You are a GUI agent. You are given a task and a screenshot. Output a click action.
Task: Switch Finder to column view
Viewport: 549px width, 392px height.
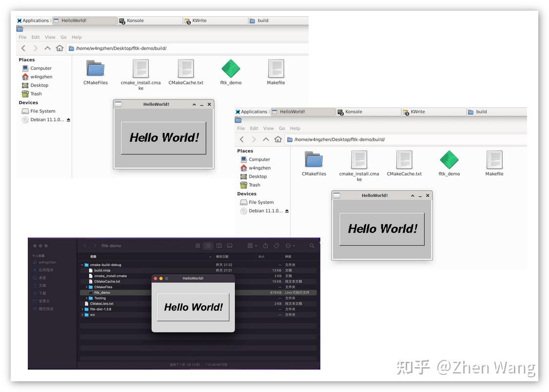tap(219, 245)
